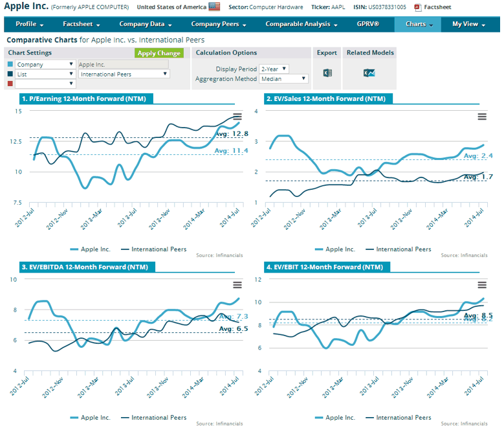Screen dimensions: 504x432
Task: Click the 'Avg: 1.7' label in EV/Sales chart
Action: [x=478, y=177]
